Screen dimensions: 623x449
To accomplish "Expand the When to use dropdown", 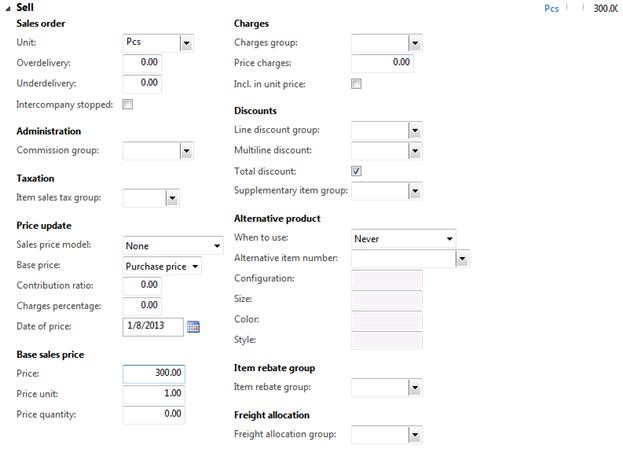I will click(450, 239).
